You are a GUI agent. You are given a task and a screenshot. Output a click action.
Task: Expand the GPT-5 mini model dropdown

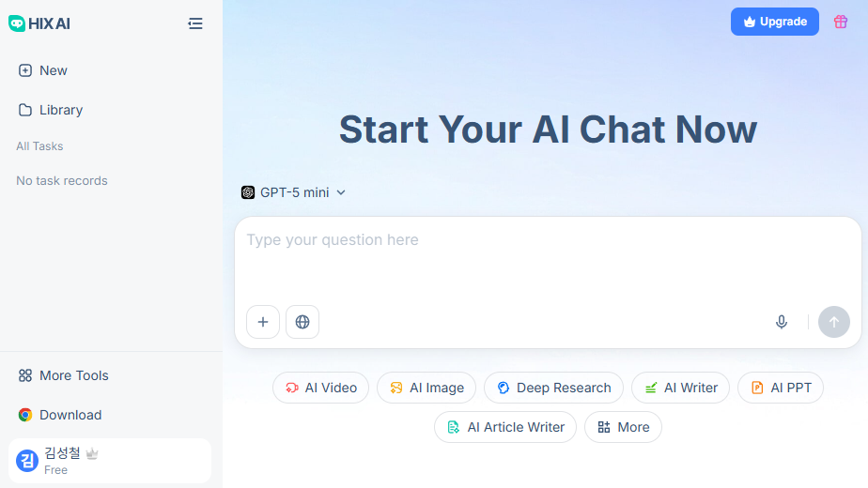point(294,192)
